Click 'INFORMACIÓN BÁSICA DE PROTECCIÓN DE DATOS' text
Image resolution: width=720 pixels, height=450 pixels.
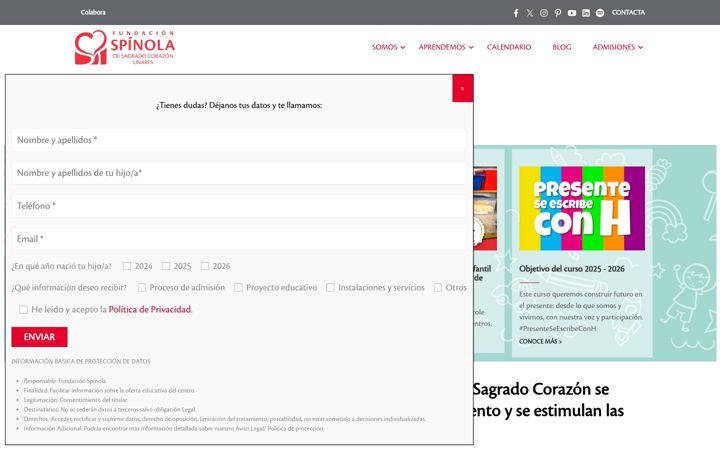81,361
